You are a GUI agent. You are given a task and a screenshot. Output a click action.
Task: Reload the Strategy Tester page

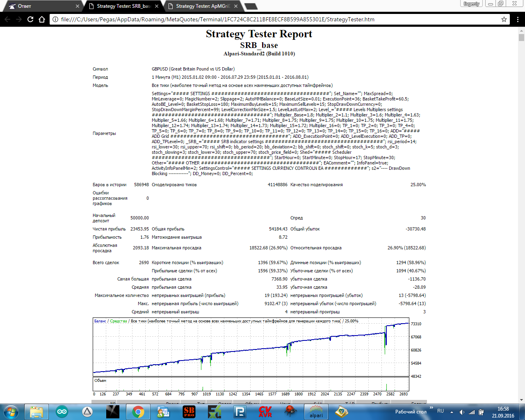[30, 19]
